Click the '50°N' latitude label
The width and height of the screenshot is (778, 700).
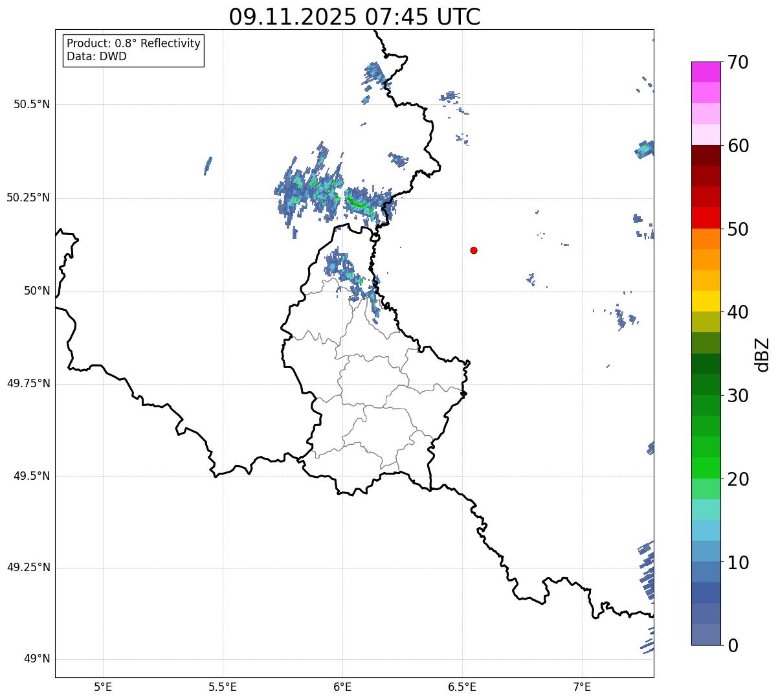click(x=37, y=291)
